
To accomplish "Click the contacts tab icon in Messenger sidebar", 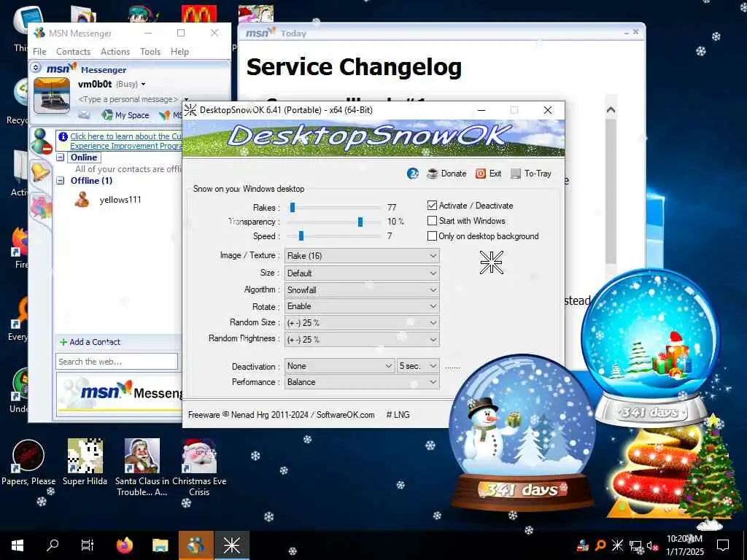I will tap(41, 141).
